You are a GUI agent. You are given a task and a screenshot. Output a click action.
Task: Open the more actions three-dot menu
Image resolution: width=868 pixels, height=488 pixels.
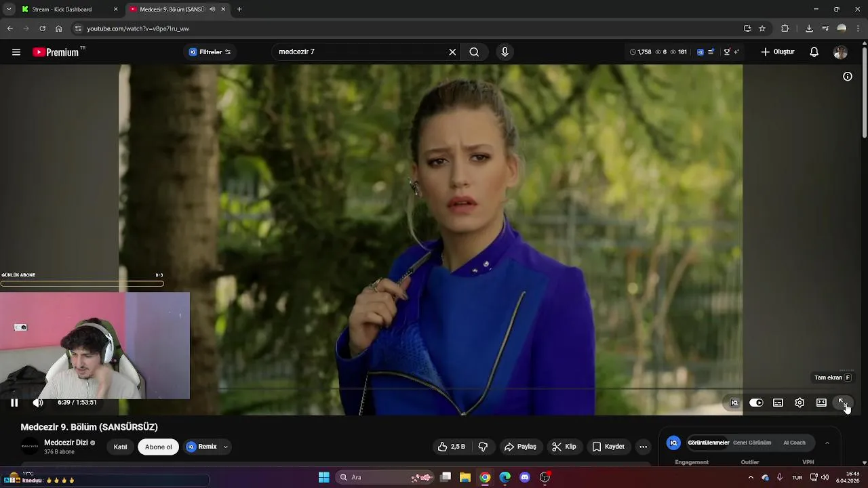point(643,447)
